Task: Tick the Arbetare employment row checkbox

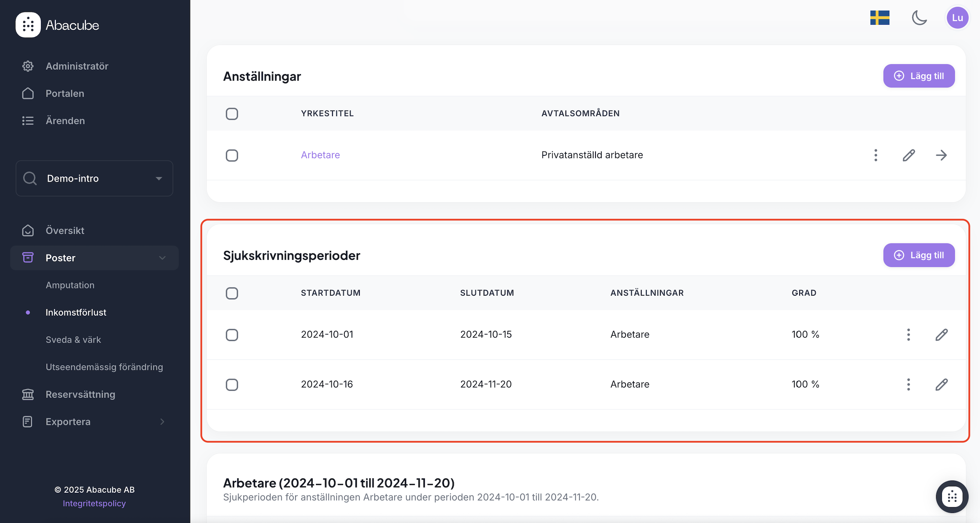Action: [x=232, y=155]
